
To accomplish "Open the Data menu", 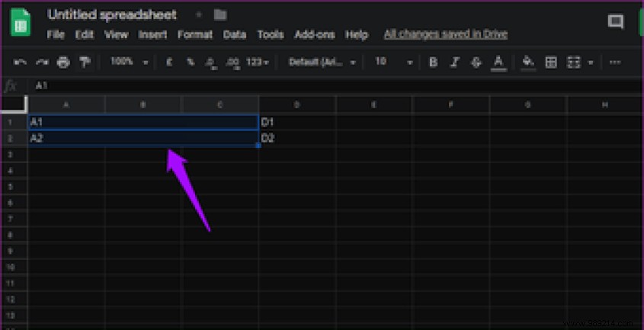I will [235, 34].
